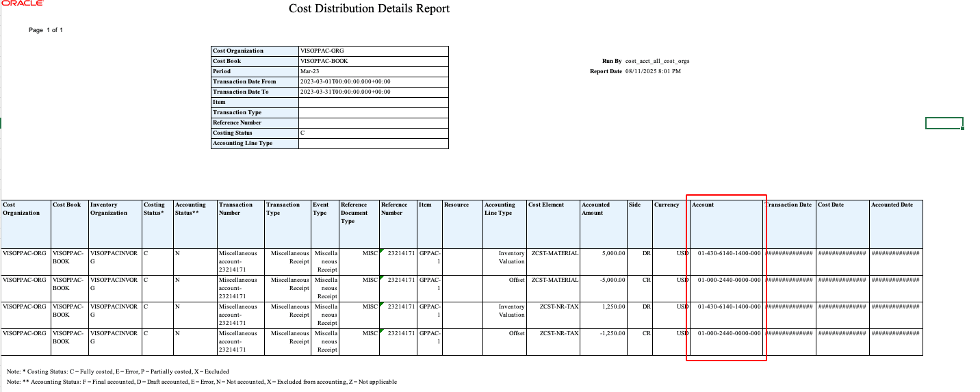
Task: Select the active green-outlined empty cell
Action: (944, 123)
